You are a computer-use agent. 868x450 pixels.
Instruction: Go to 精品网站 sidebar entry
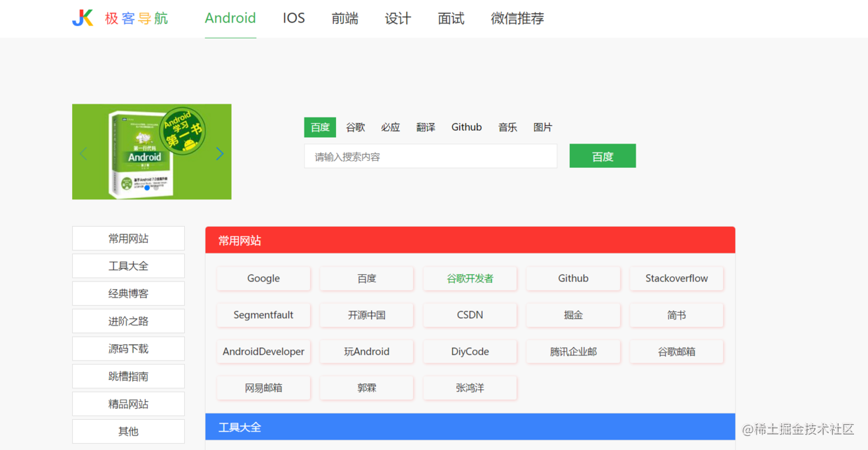(x=128, y=404)
